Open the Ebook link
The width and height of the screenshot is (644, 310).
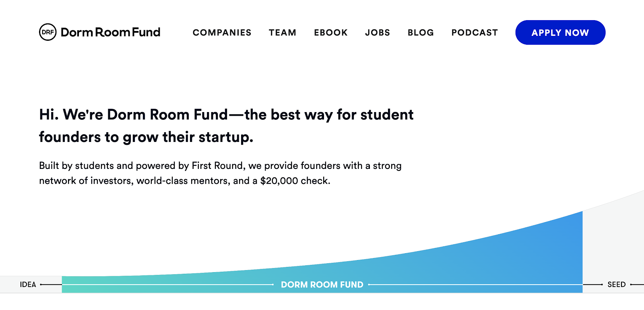(x=331, y=33)
